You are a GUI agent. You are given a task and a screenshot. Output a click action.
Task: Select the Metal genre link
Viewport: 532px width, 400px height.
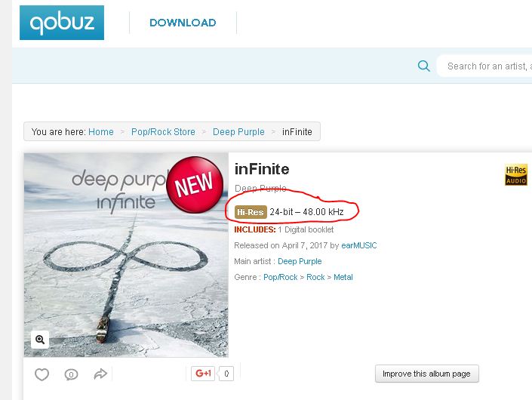click(x=343, y=277)
